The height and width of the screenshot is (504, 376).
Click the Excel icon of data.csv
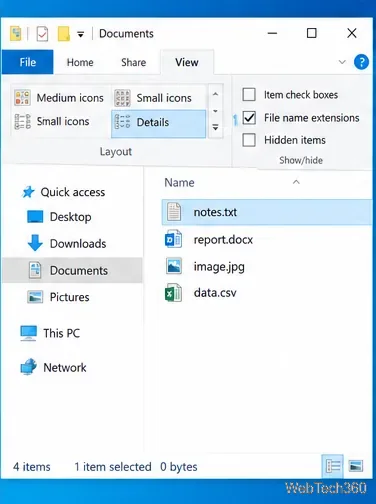[173, 293]
